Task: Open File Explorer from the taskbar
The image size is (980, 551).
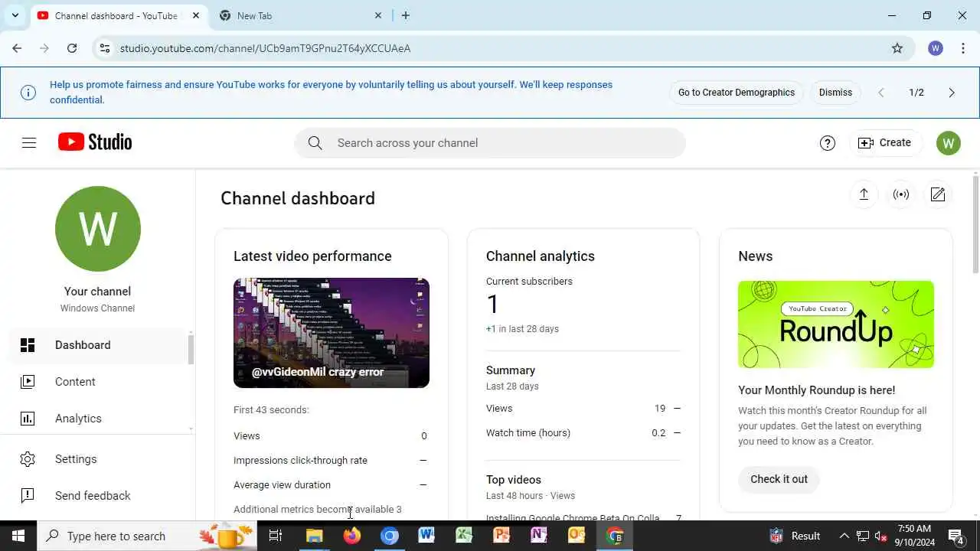Action: click(x=315, y=536)
